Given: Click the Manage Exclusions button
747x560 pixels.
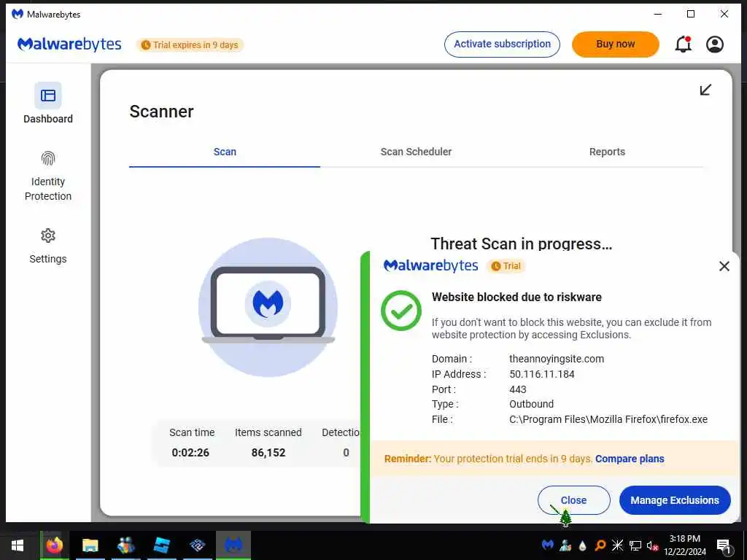Looking at the screenshot, I should pyautogui.click(x=675, y=500).
